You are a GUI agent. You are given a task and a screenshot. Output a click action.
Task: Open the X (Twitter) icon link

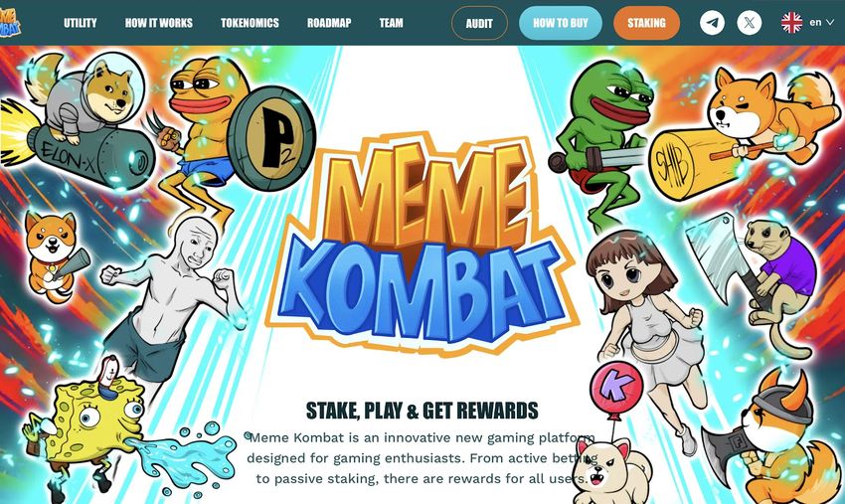750,23
